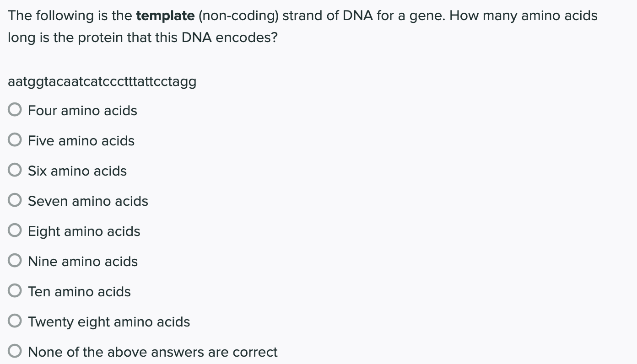Click the DNA sequence text
This screenshot has height=364, width=637.
tap(102, 81)
